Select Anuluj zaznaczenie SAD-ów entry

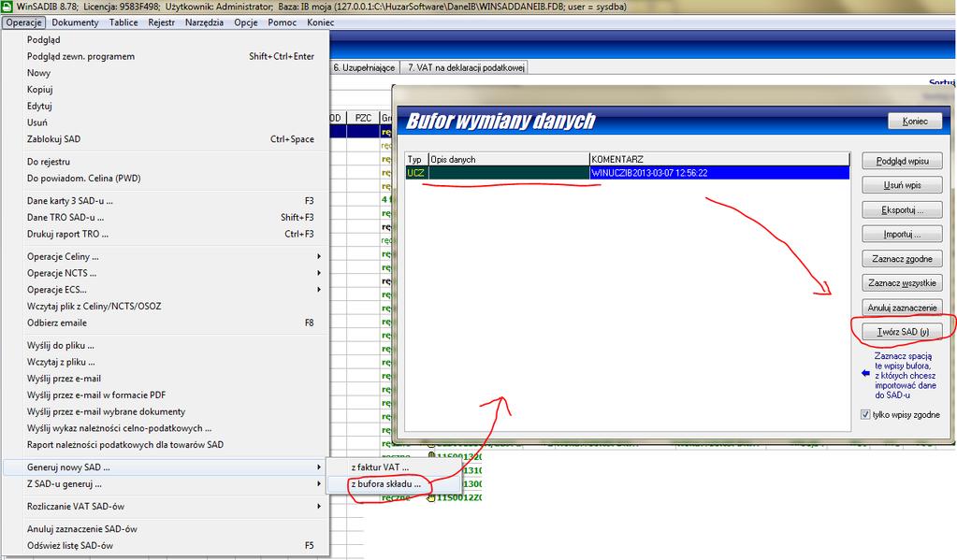pyautogui.click(x=166, y=529)
